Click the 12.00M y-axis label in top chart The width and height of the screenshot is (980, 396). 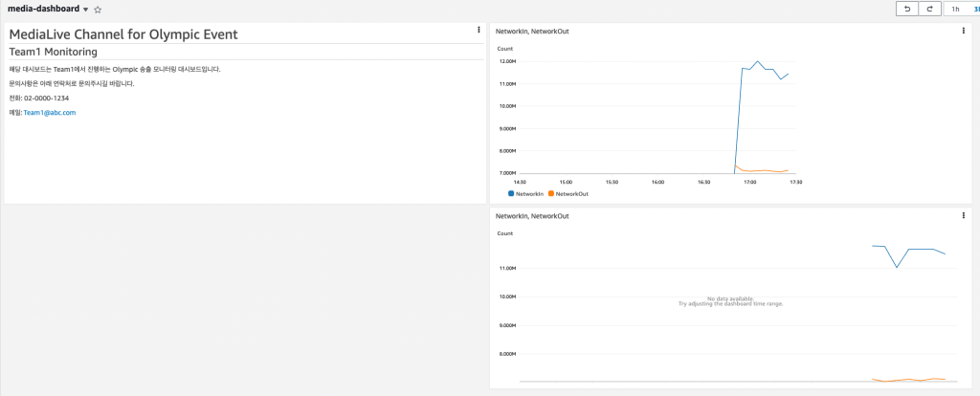506,62
